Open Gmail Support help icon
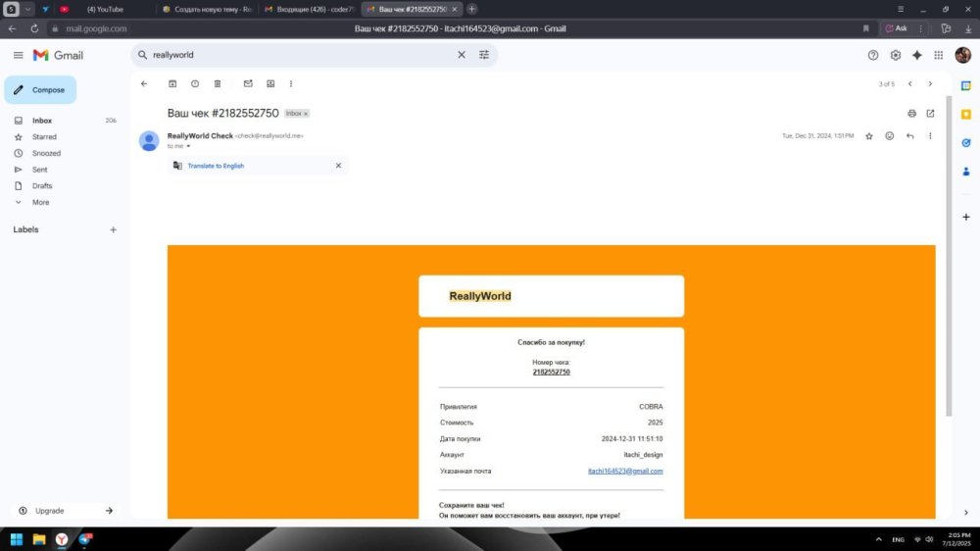This screenshot has width=980, height=551. [x=873, y=55]
